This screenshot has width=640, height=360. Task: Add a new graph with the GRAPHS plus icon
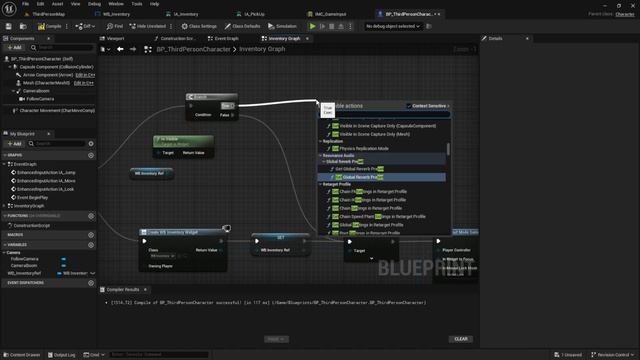tap(91, 155)
